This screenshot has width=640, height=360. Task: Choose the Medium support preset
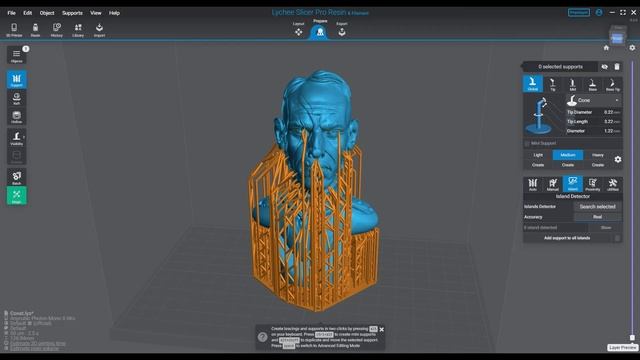tap(568, 155)
